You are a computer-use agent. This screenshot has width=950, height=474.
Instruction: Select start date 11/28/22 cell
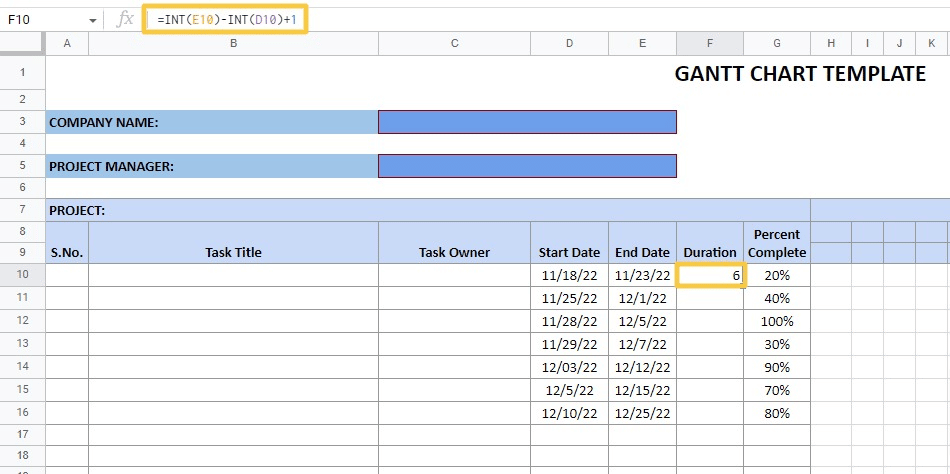coord(570,321)
